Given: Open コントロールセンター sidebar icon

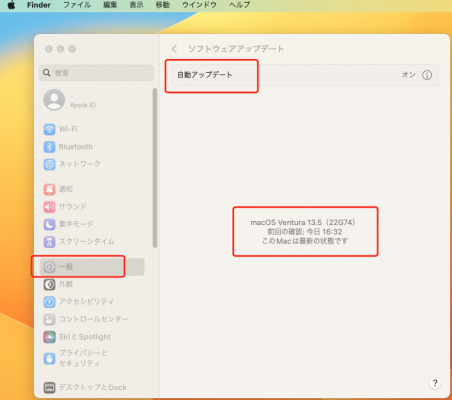Looking at the screenshot, I should tap(49, 319).
